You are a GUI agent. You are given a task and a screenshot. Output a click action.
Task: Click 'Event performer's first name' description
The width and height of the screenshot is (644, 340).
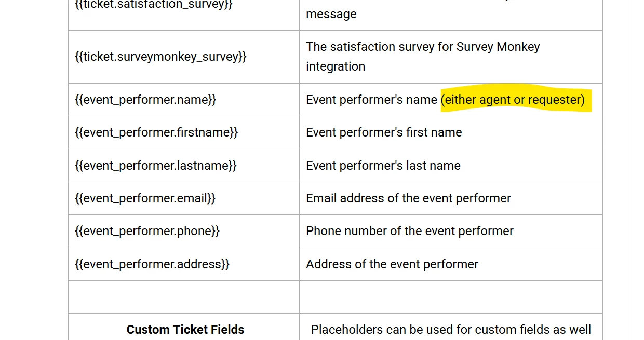[x=384, y=132]
